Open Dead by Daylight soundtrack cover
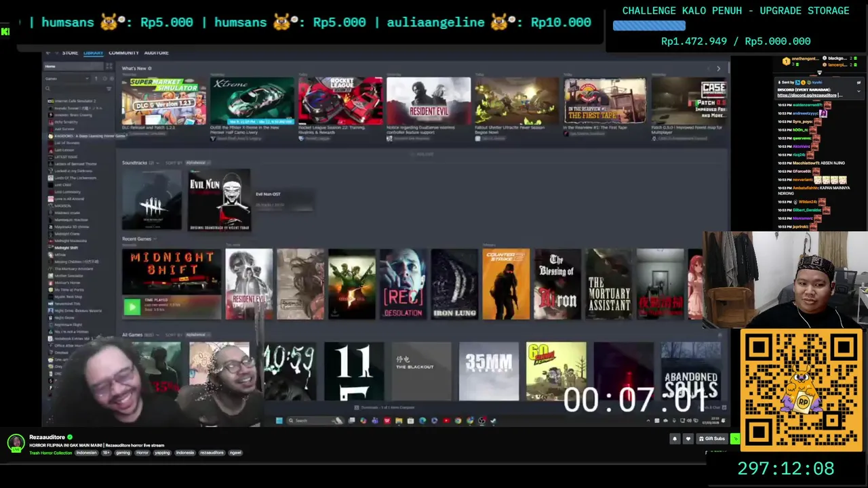The width and height of the screenshot is (868, 488). [x=152, y=200]
